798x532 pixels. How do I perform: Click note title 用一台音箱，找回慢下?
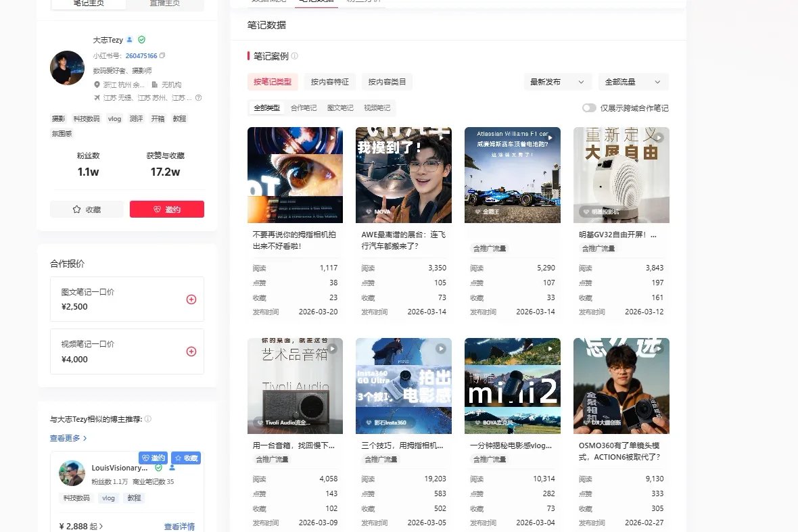(294, 445)
